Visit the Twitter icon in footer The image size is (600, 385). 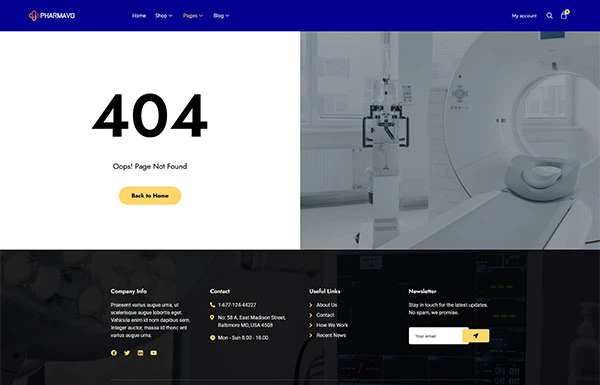click(127, 353)
